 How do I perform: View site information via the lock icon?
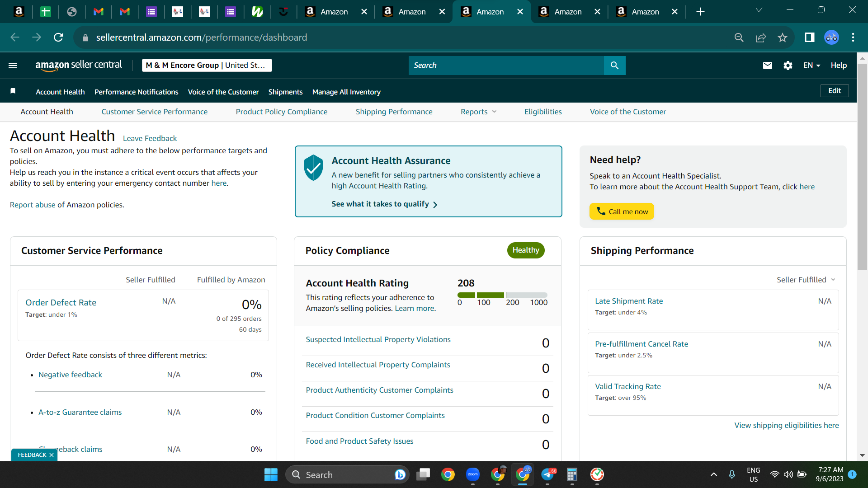coord(85,38)
